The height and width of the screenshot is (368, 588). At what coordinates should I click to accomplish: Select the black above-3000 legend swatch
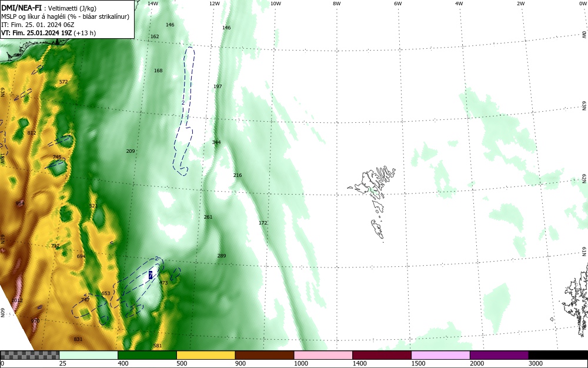pyautogui.click(x=558, y=355)
